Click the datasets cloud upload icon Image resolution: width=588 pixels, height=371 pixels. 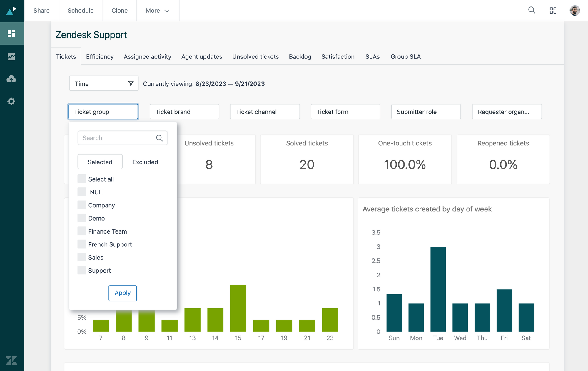pos(11,79)
